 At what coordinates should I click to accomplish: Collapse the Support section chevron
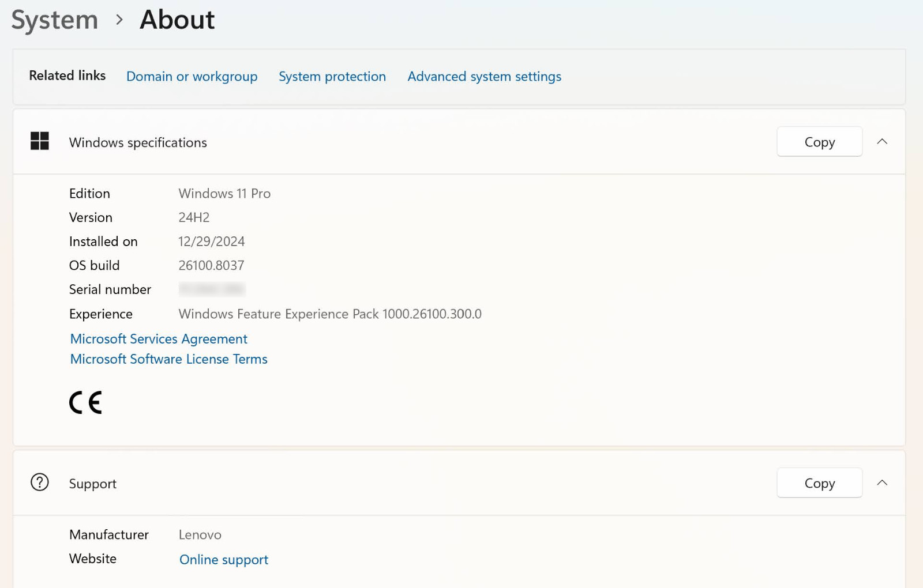click(882, 483)
